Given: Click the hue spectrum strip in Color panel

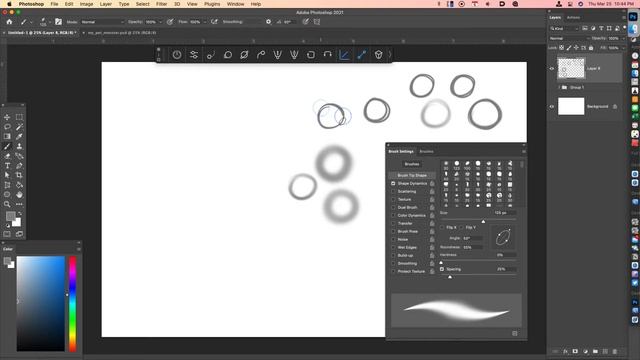Looking at the screenshot, I should tap(73, 304).
